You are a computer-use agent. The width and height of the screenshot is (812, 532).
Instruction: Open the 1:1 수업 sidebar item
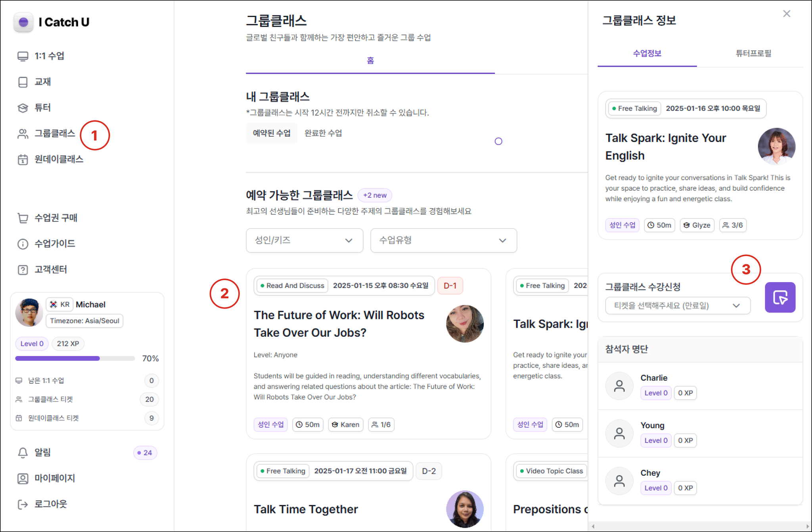coord(48,56)
